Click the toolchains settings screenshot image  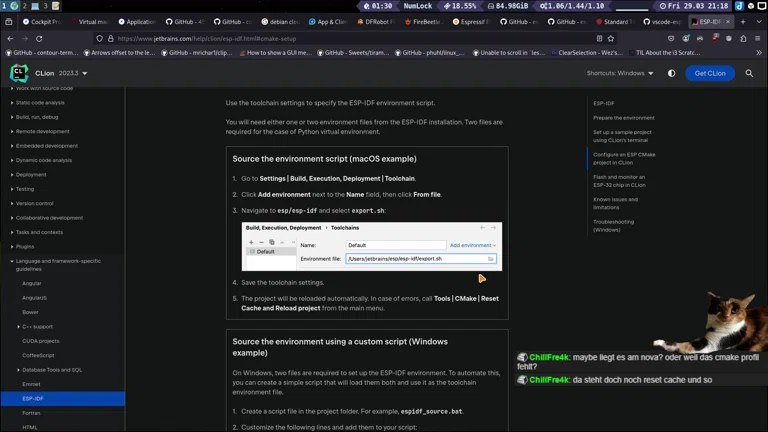coord(371,246)
